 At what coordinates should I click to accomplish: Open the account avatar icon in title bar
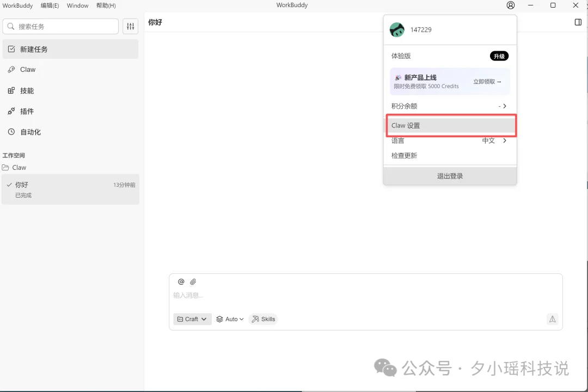coord(510,5)
